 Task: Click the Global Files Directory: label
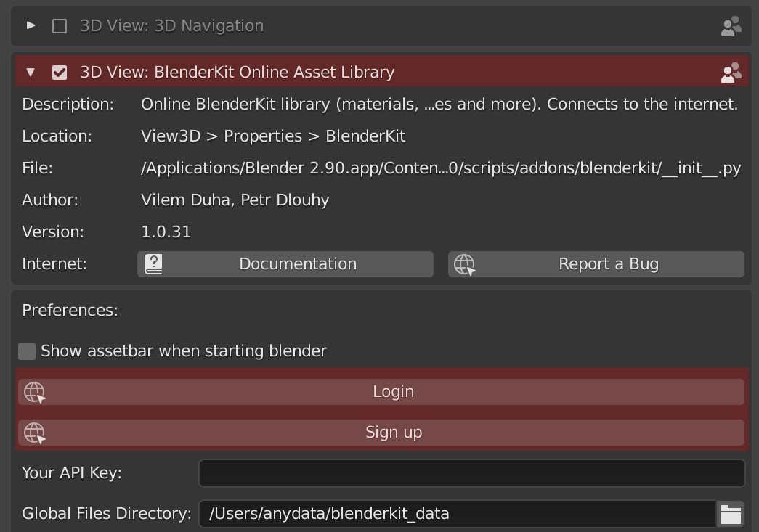107,514
